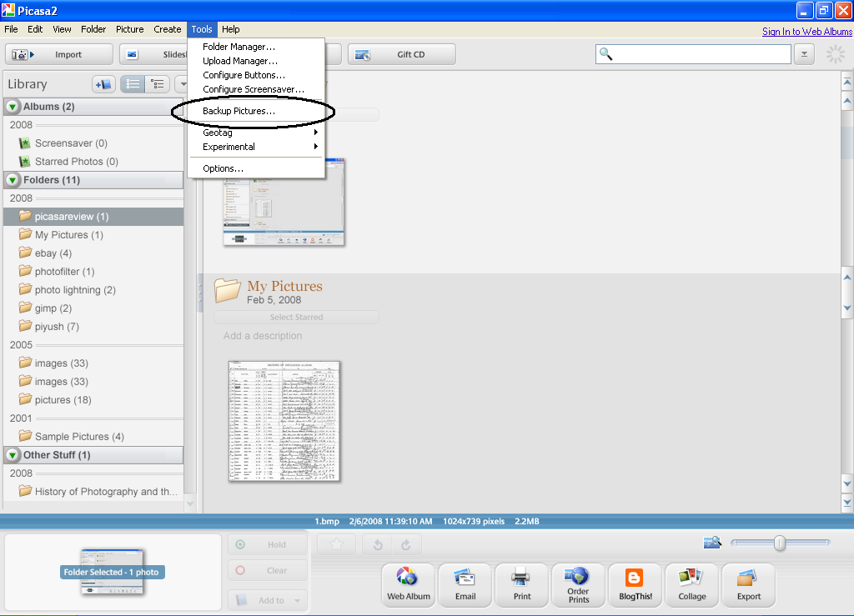The image size is (854, 616).
Task: Open the search options dropdown arrow
Action: point(804,54)
